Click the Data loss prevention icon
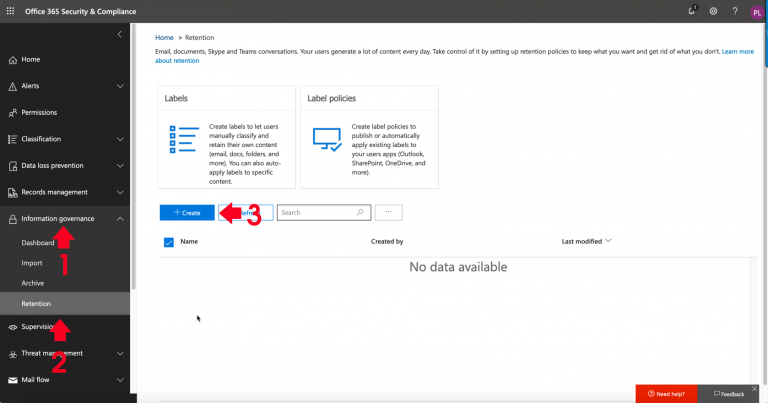The image size is (768, 403). coord(13,166)
